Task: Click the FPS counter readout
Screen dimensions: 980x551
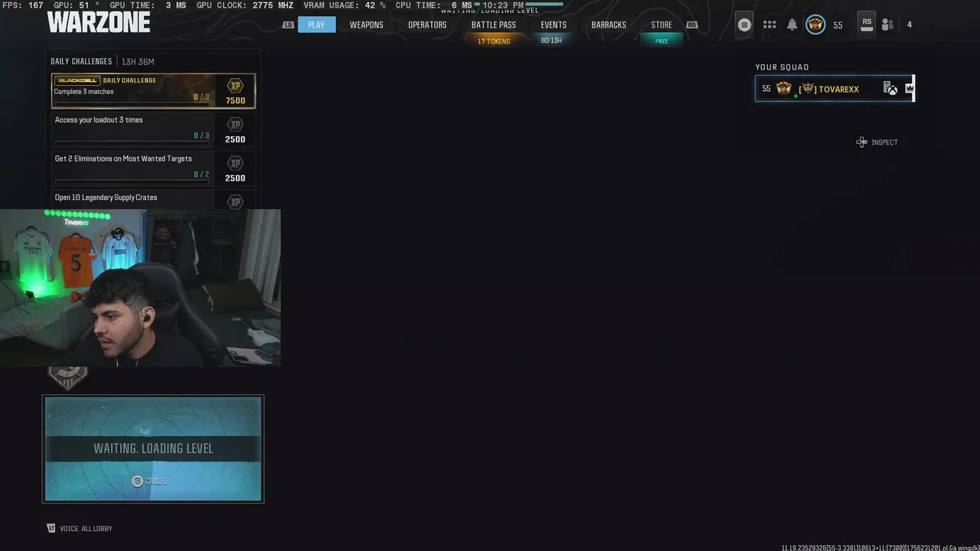Action: tap(23, 5)
